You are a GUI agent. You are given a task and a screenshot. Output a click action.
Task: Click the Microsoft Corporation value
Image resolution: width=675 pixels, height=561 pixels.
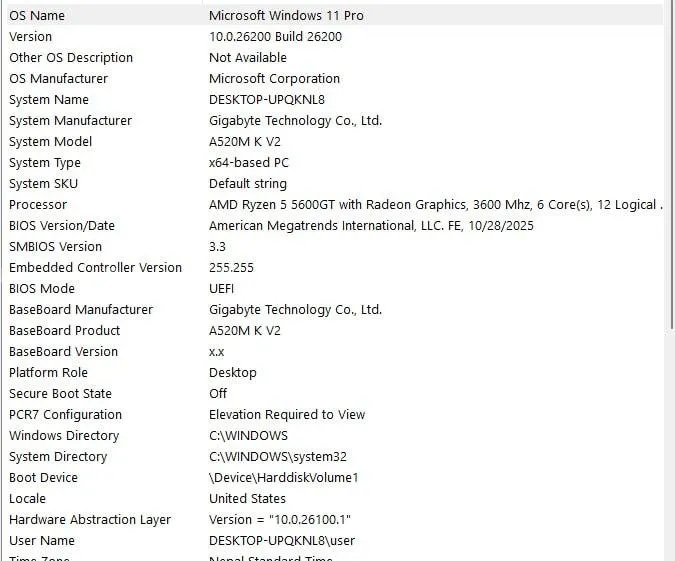275,79
